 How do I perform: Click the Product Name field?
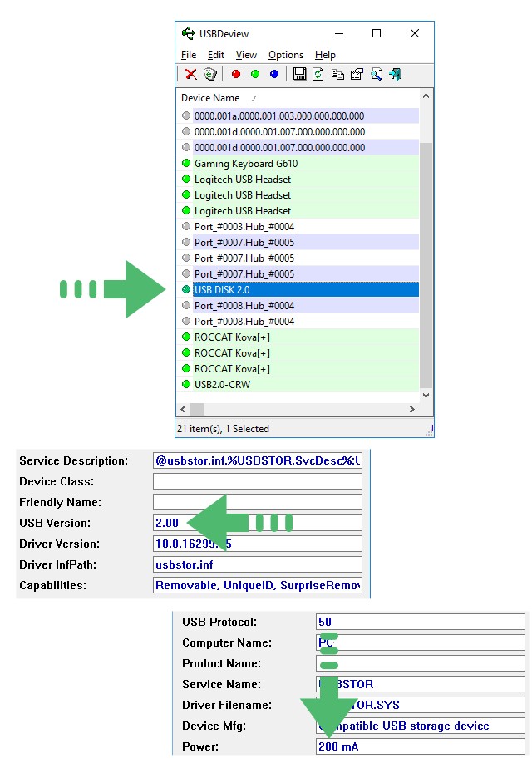point(421,663)
